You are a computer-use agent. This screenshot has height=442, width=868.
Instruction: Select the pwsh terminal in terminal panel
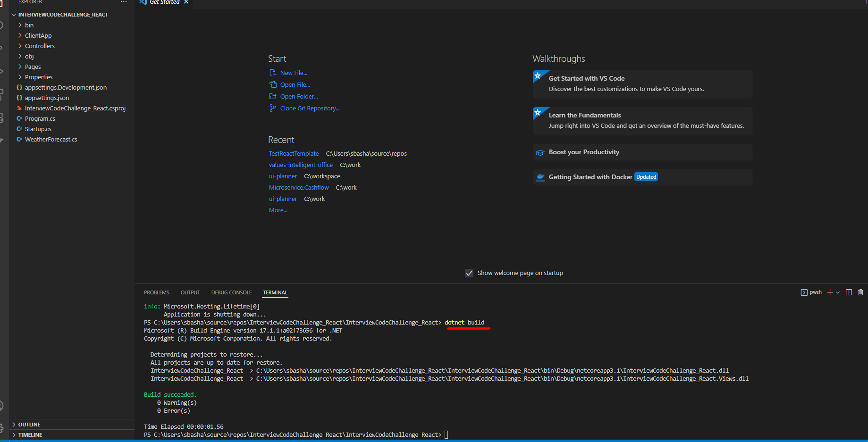coord(811,292)
